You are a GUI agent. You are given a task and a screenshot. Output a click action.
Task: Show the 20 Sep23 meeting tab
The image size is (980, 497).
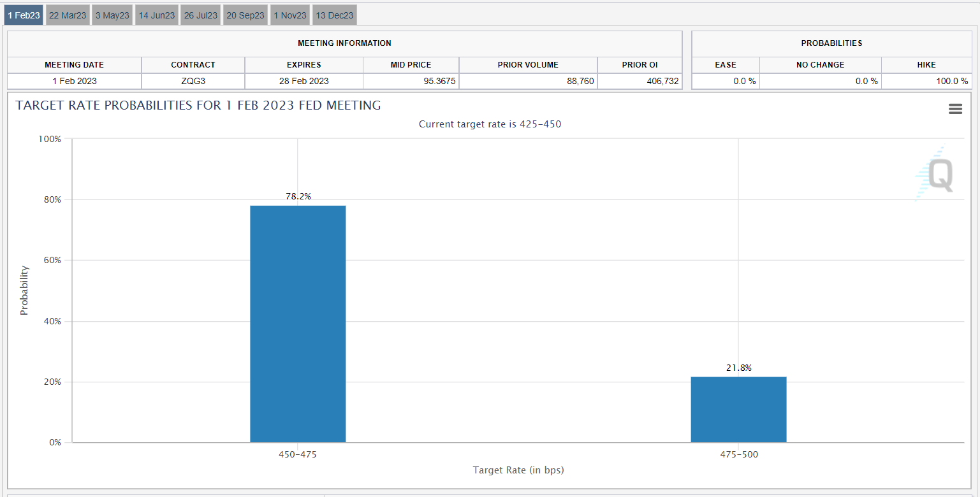click(x=245, y=15)
